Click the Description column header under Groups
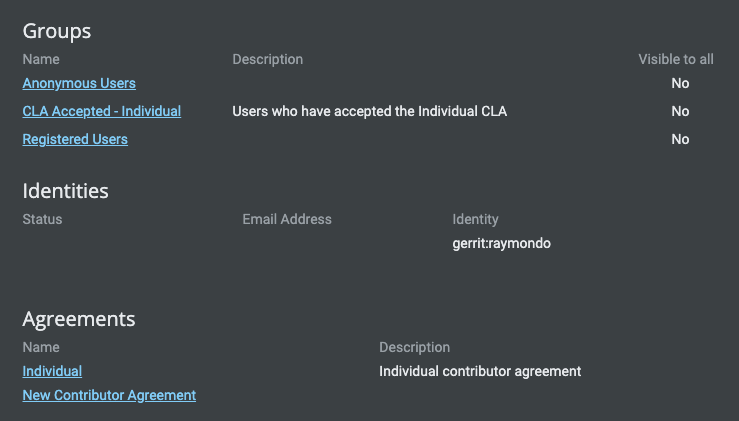The height and width of the screenshot is (421, 739). point(268,59)
